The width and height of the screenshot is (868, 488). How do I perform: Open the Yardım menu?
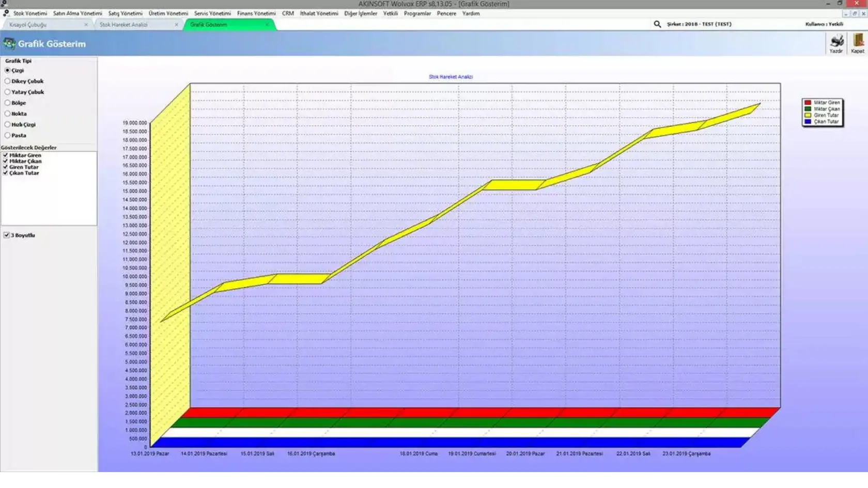click(471, 13)
